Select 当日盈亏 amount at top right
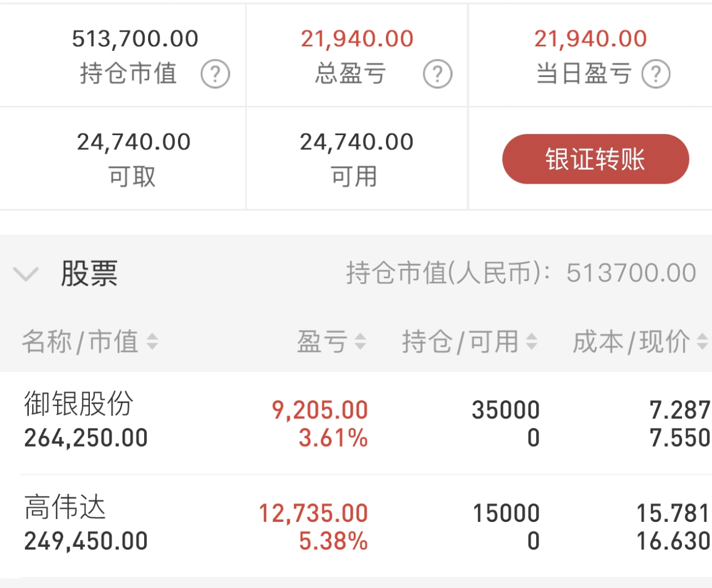Viewport: 712px width, 588px height. click(x=591, y=38)
